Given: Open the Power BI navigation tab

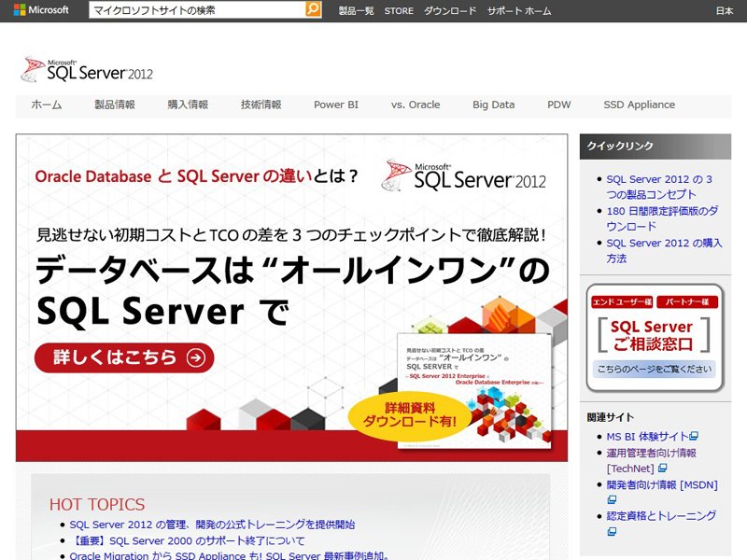Looking at the screenshot, I should pos(336,105).
